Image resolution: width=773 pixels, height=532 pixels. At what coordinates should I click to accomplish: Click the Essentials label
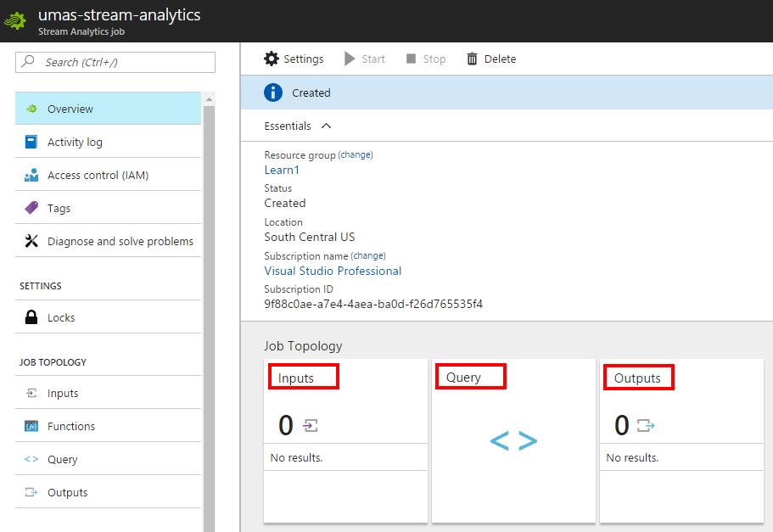288,126
